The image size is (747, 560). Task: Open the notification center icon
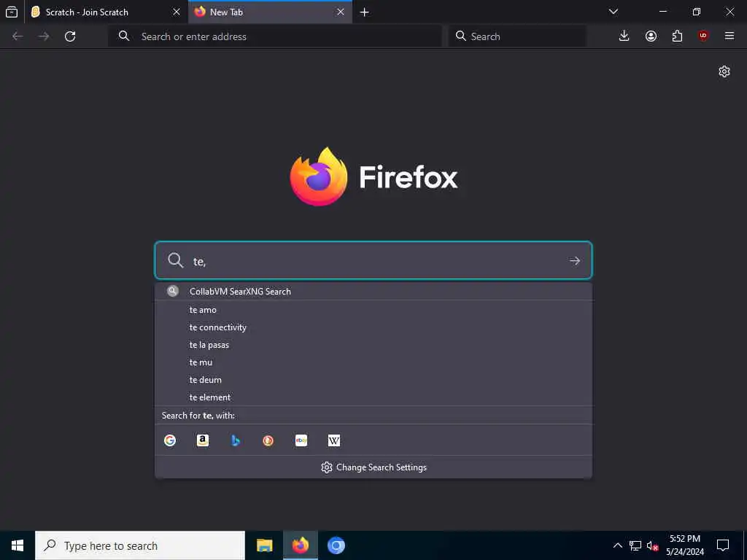click(723, 545)
